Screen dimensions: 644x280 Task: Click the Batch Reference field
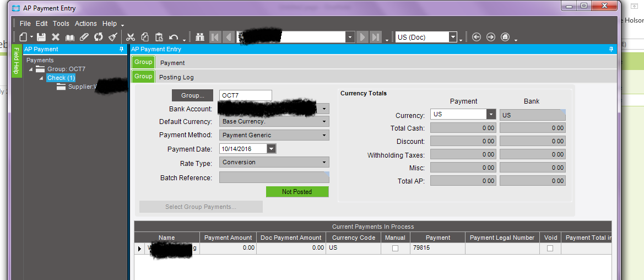274,177
